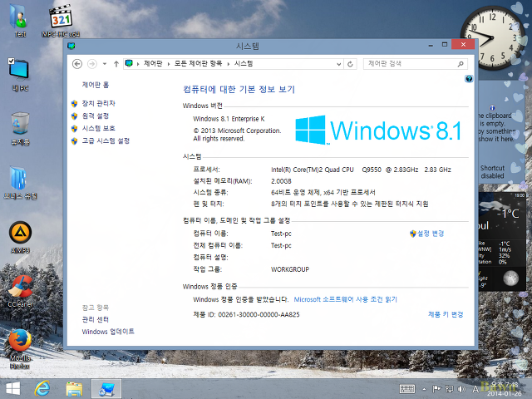Click Windows 8.1 Enterprise K text
Viewport: 532px width, 399px height.
click(x=229, y=119)
